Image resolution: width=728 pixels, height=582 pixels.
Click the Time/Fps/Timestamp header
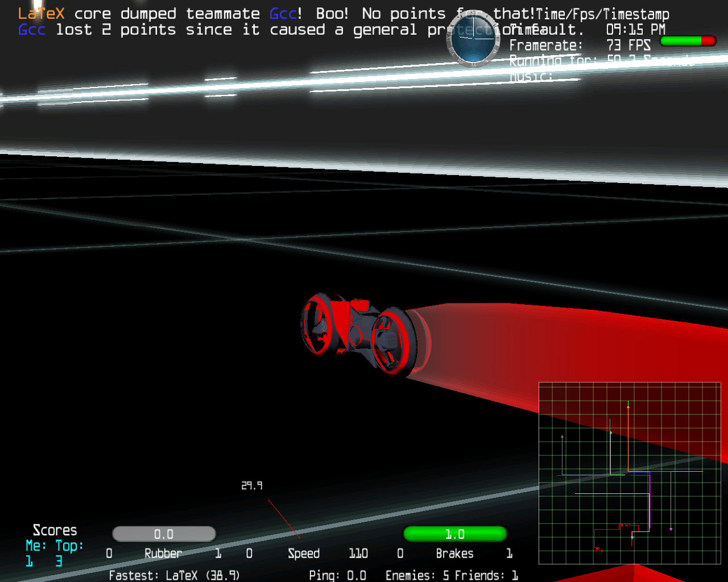pyautogui.click(x=603, y=14)
